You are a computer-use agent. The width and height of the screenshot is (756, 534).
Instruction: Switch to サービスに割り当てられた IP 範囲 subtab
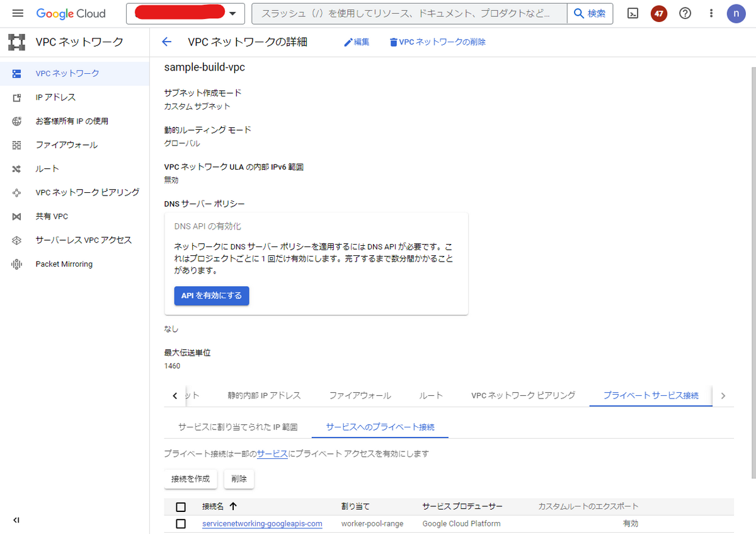pyautogui.click(x=238, y=427)
